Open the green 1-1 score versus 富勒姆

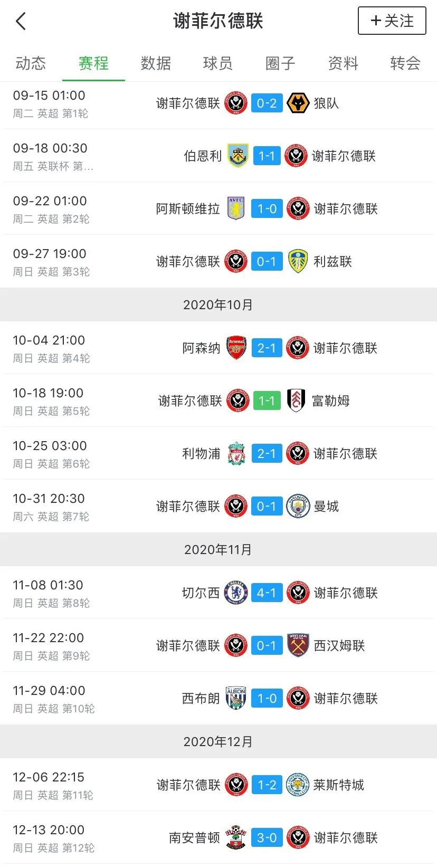tap(267, 401)
